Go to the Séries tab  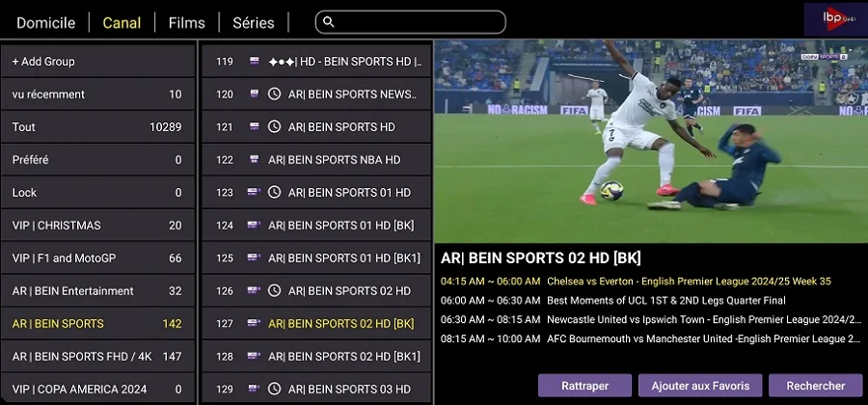pos(254,22)
